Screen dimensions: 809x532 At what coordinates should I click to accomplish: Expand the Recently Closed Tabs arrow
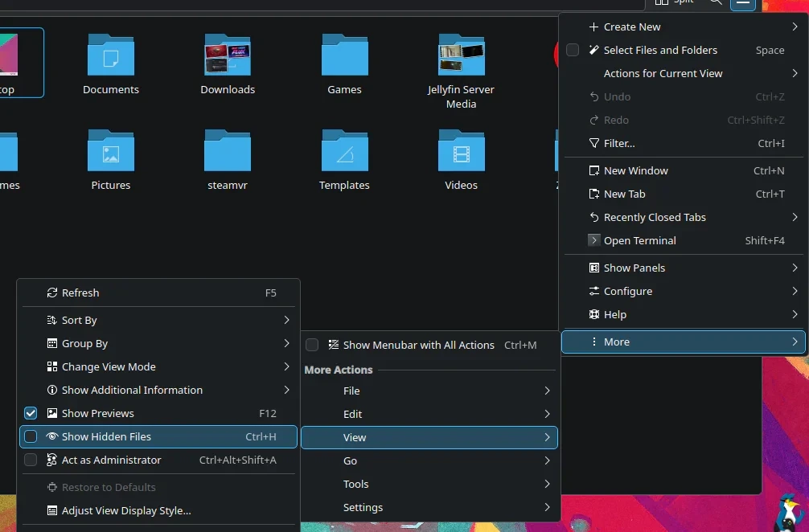coord(795,217)
